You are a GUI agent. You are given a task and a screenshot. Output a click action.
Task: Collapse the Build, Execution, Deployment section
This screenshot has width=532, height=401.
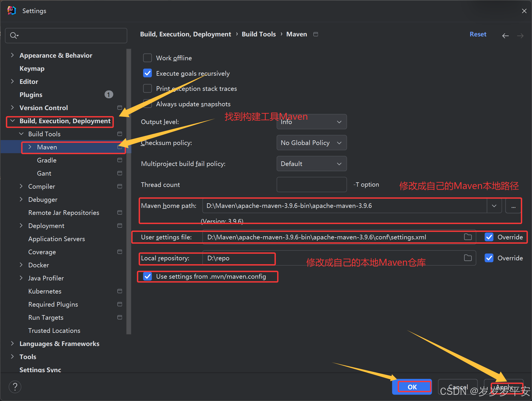pyautogui.click(x=13, y=121)
